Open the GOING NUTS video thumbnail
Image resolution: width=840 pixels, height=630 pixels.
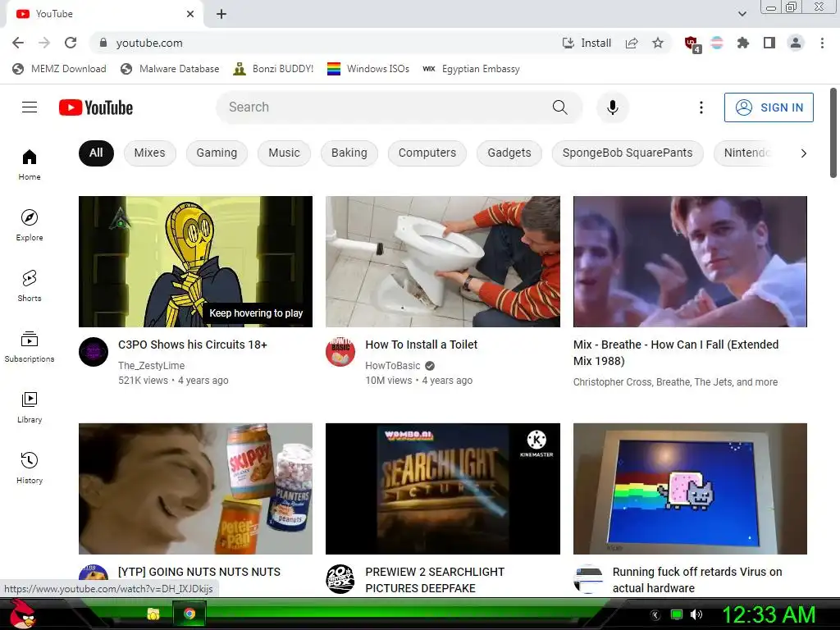(195, 489)
